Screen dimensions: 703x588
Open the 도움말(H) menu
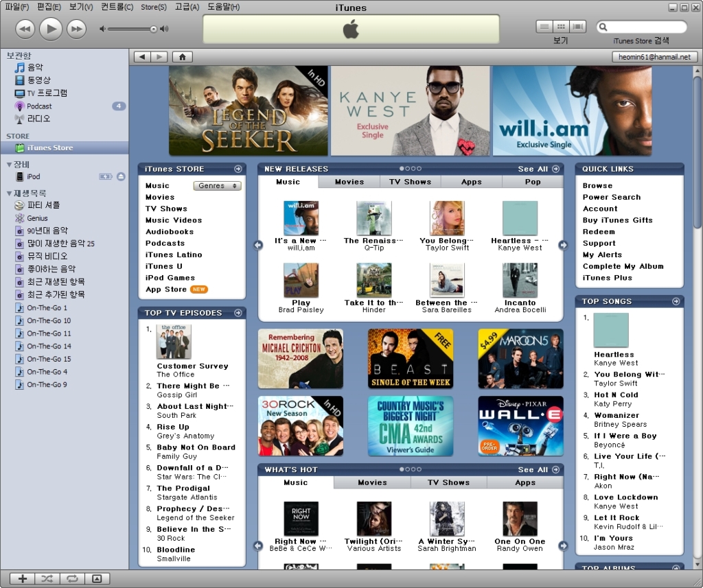[223, 7]
